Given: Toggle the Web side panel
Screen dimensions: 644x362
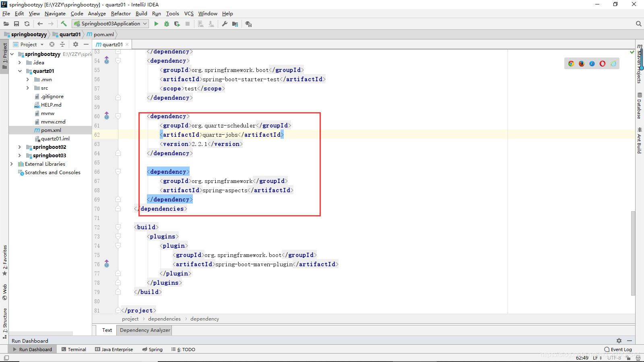Looking at the screenshot, I should [4, 292].
